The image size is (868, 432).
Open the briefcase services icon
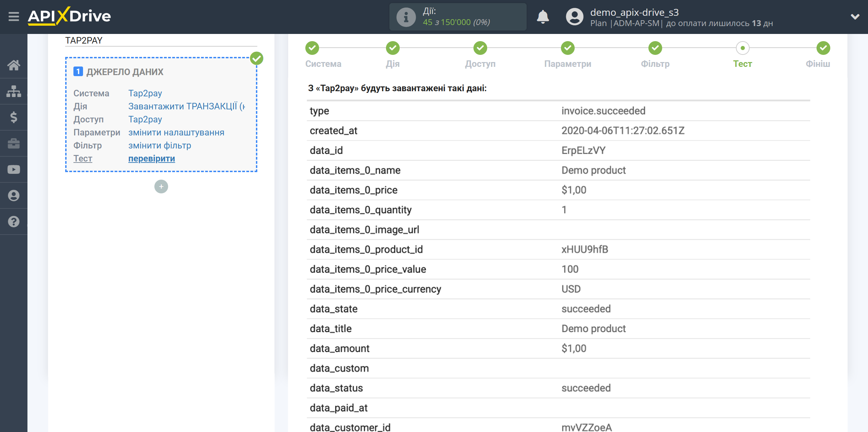(x=14, y=143)
